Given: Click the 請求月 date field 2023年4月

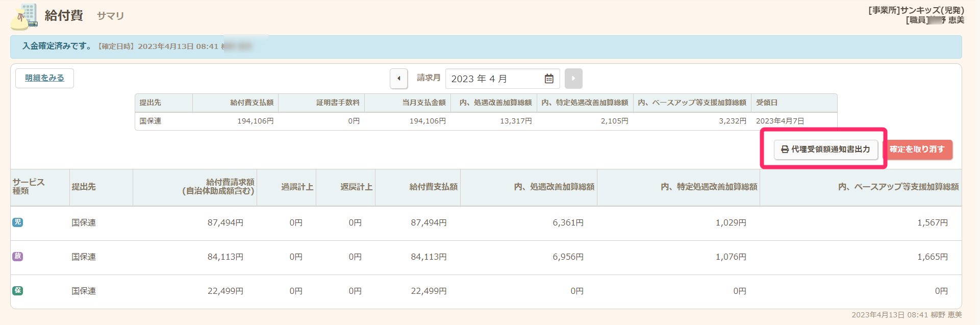Looking at the screenshot, I should [492, 79].
